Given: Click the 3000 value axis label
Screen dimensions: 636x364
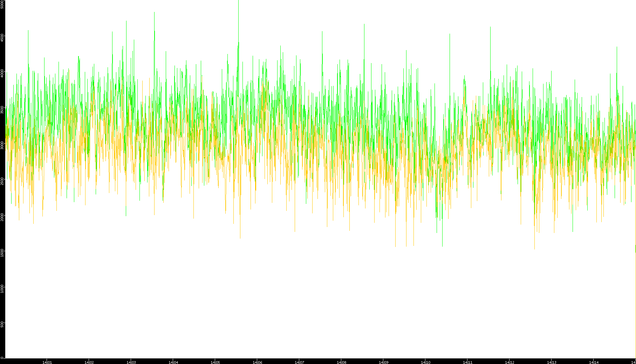Looking at the screenshot, I should click(2, 145).
